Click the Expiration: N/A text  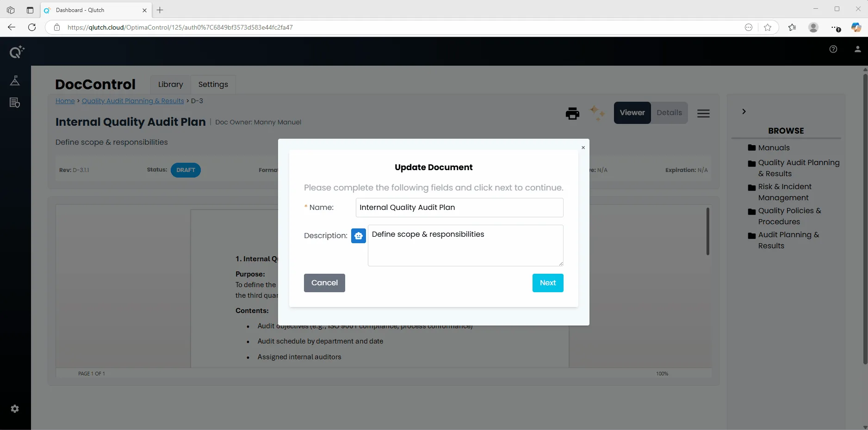tap(687, 170)
